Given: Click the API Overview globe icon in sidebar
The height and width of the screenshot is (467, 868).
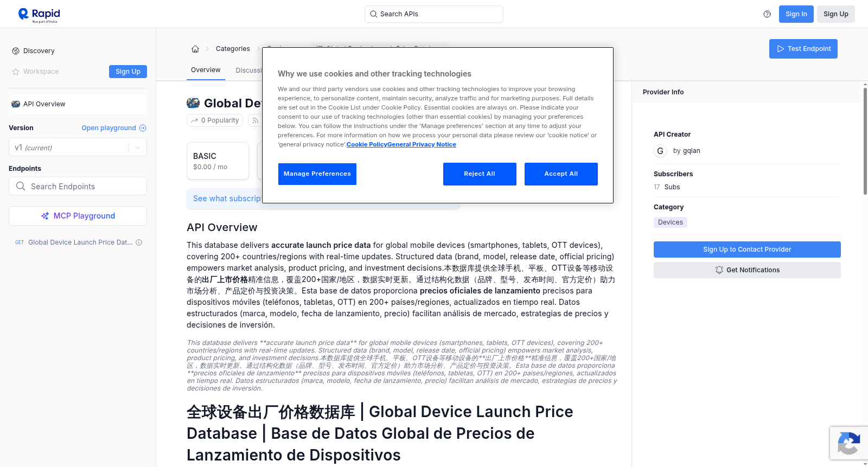Looking at the screenshot, I should [16, 104].
